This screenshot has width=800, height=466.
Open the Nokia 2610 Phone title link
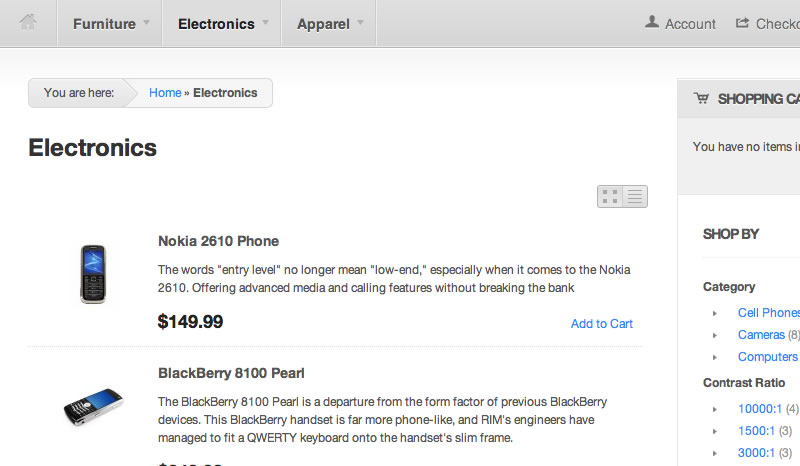click(218, 241)
